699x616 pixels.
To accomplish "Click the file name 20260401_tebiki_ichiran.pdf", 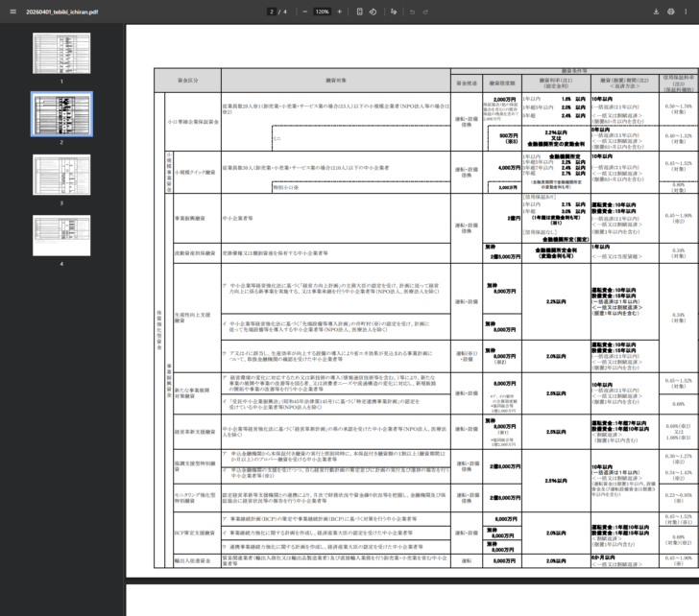I will coord(62,12).
